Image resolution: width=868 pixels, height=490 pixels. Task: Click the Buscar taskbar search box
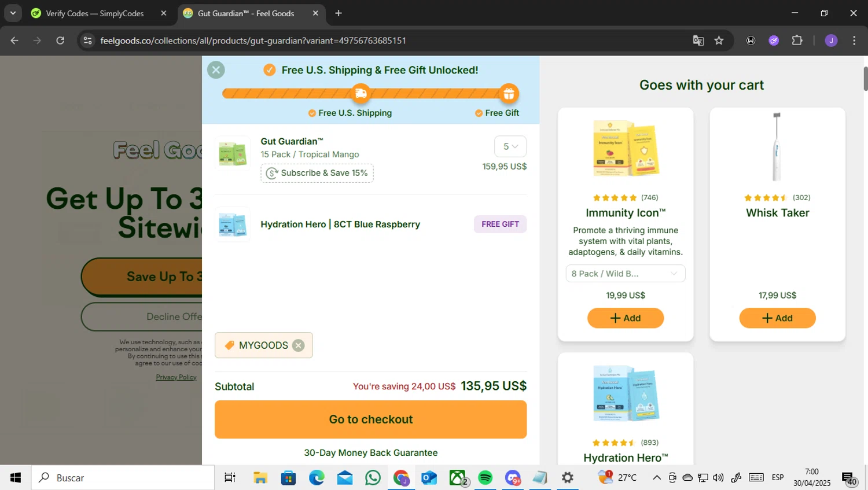123,478
